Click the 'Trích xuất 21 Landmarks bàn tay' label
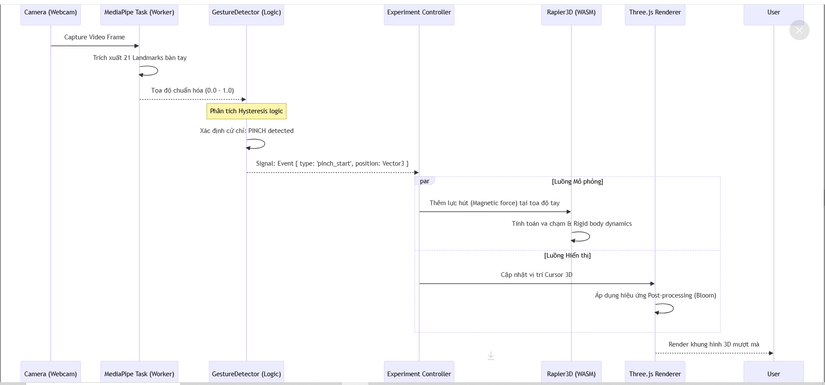 click(139, 58)
